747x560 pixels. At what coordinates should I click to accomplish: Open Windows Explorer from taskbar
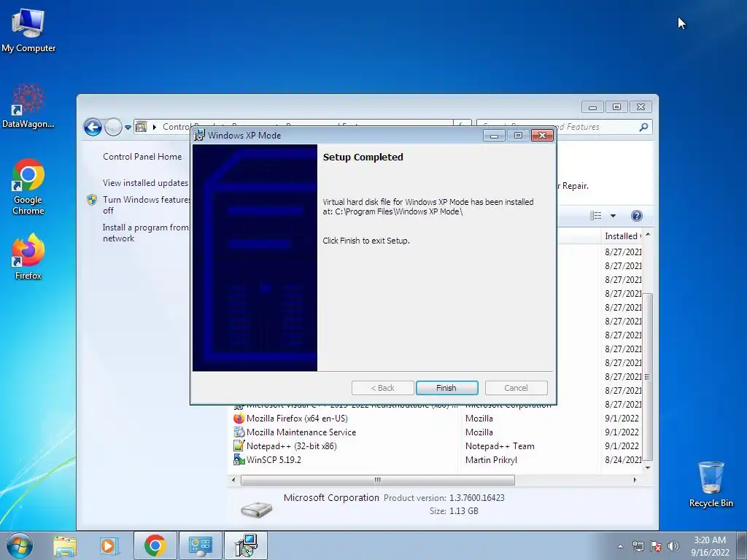tap(65, 545)
